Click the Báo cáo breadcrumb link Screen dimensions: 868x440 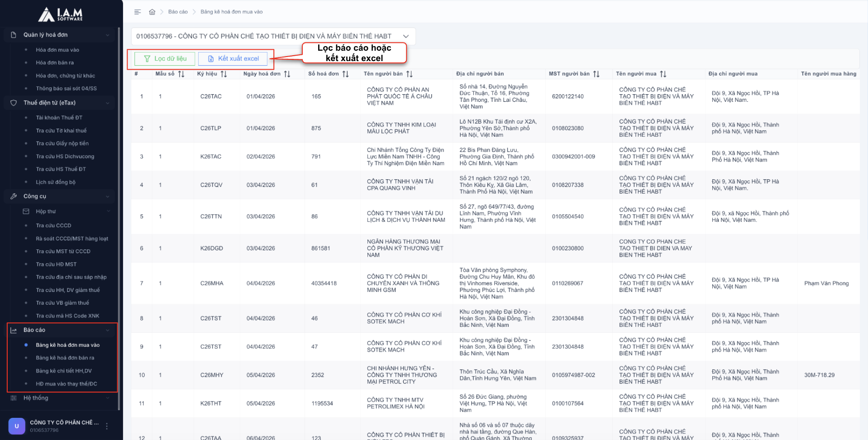point(178,12)
